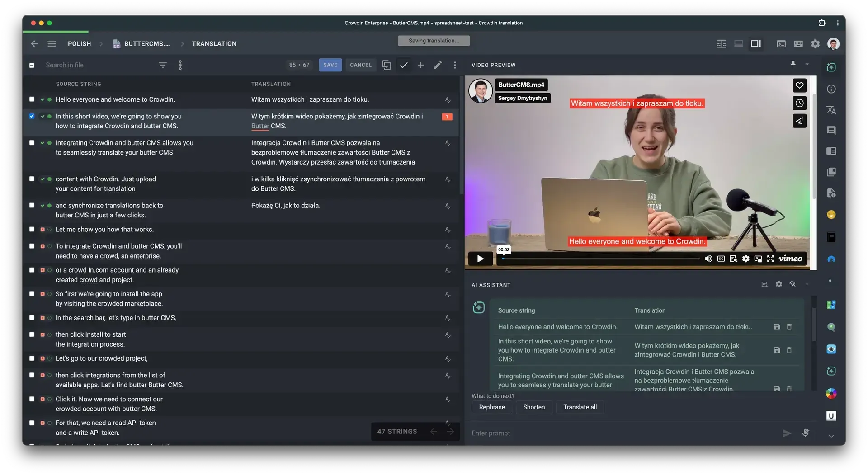The height and width of the screenshot is (475, 868).
Task: Check the 'Hello everyone and welcome' string checkbox
Action: click(32, 99)
